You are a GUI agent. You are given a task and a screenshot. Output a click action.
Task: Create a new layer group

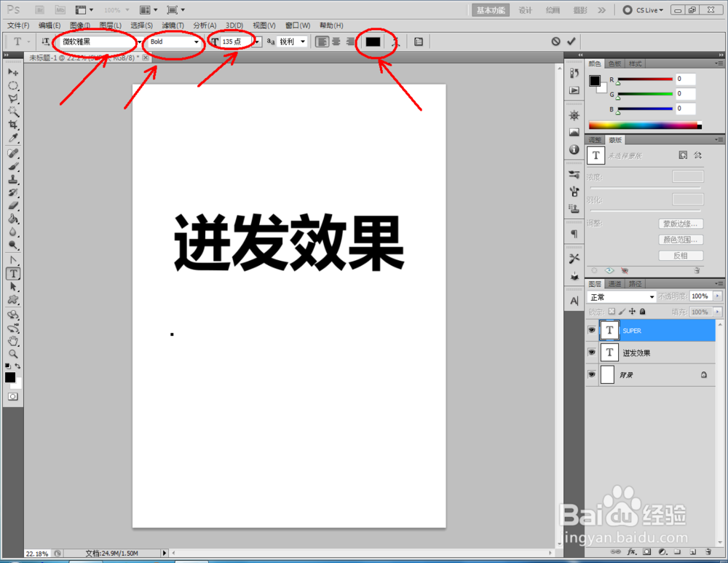pos(677,552)
